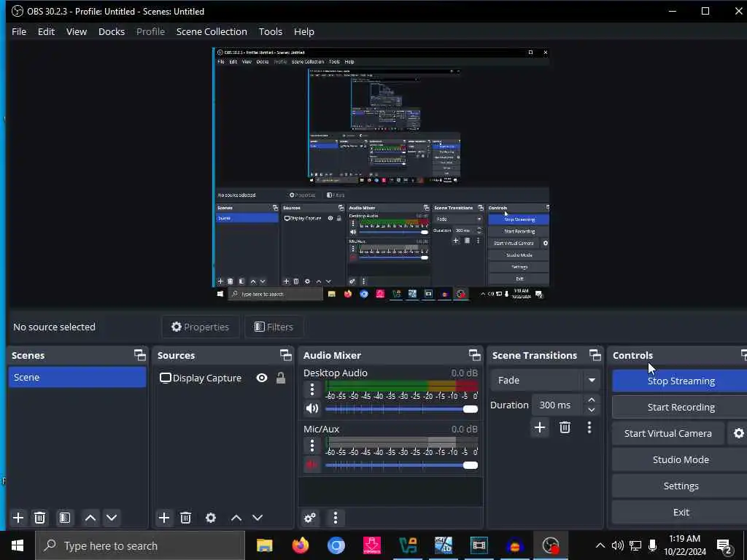
Task: Click the Filters button above panels
Action: click(x=274, y=327)
